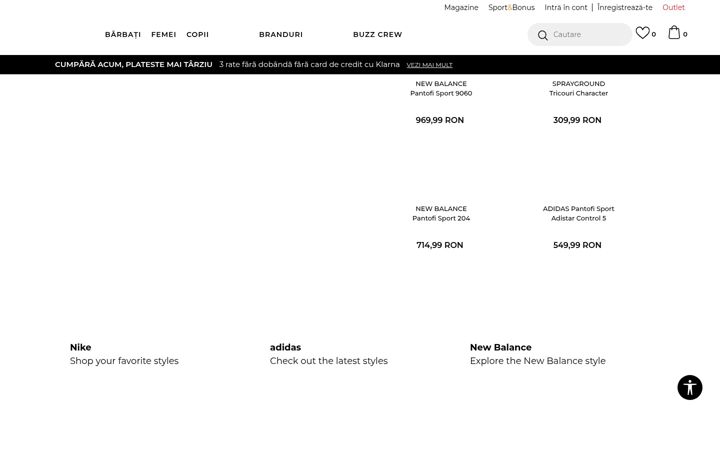The image size is (720, 450).
Task: Visit the Outlet link
Action: (673, 7)
